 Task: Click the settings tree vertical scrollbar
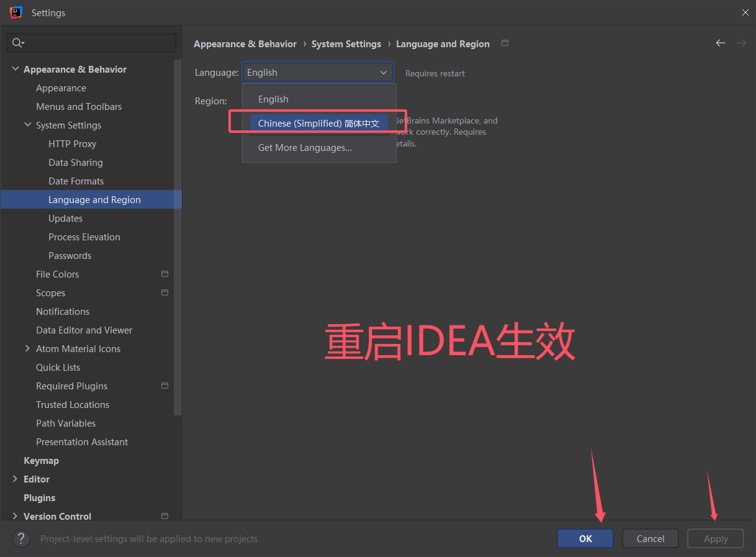pos(178,236)
